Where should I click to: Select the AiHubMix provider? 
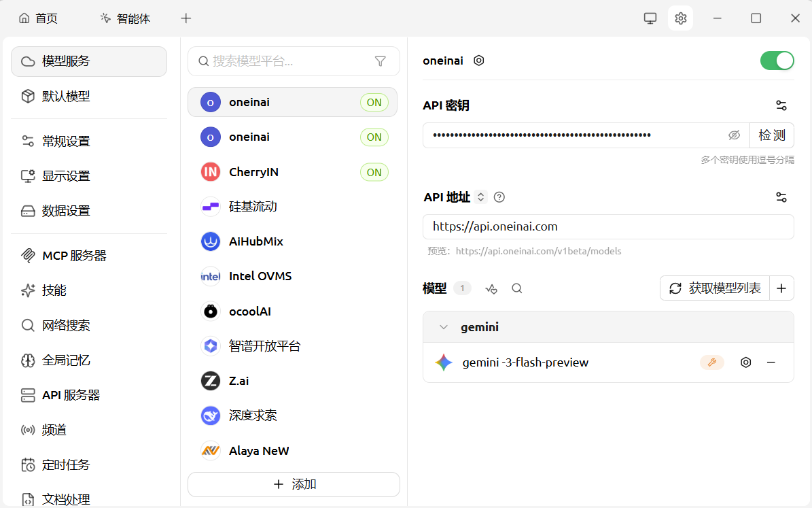pyautogui.click(x=293, y=241)
